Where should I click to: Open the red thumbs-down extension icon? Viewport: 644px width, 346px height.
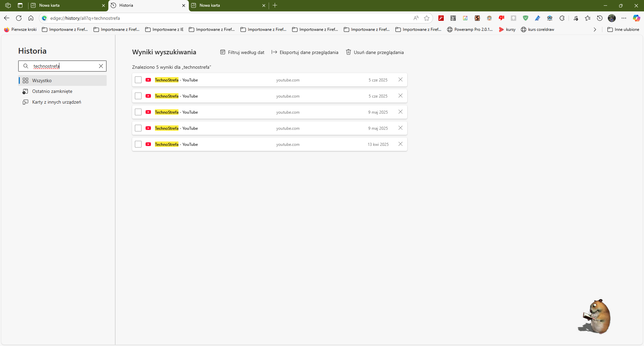coord(501,18)
